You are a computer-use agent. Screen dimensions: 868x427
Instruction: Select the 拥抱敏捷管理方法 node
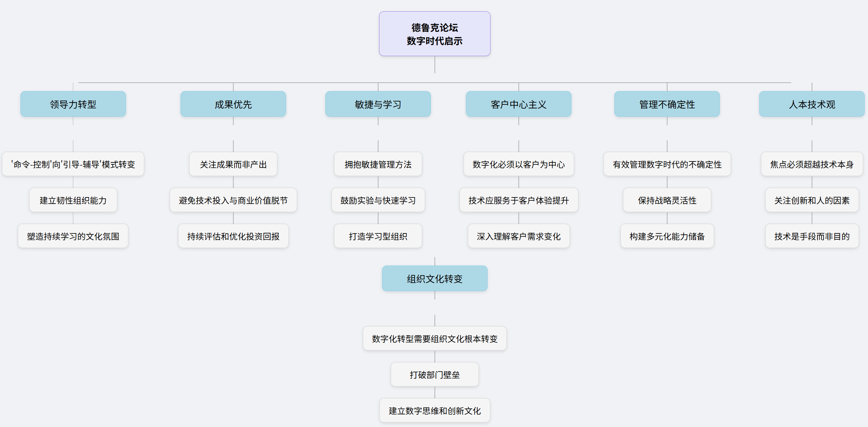(378, 164)
